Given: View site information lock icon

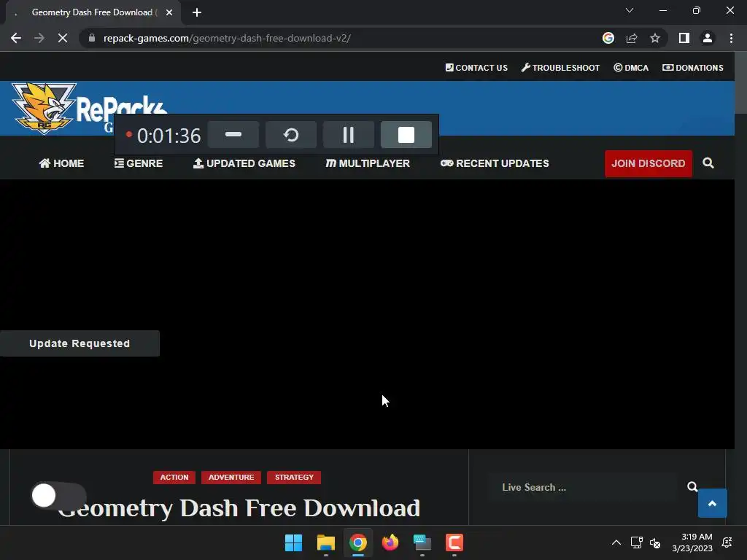Looking at the screenshot, I should [x=92, y=38].
